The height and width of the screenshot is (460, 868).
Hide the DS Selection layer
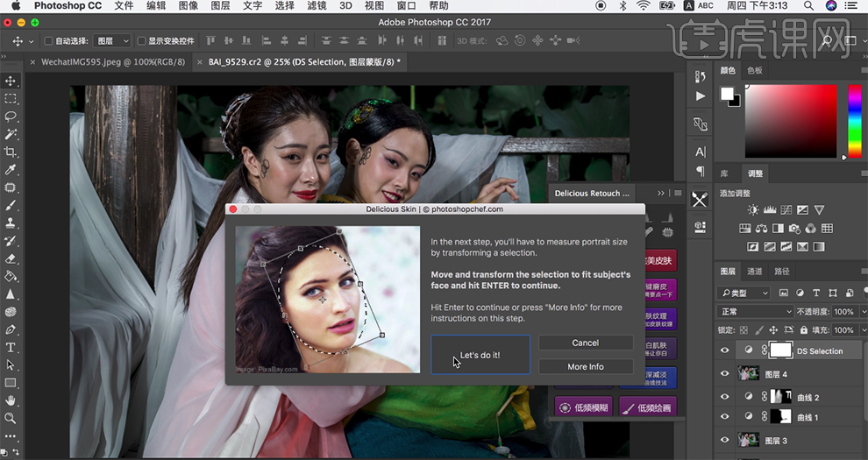click(724, 350)
